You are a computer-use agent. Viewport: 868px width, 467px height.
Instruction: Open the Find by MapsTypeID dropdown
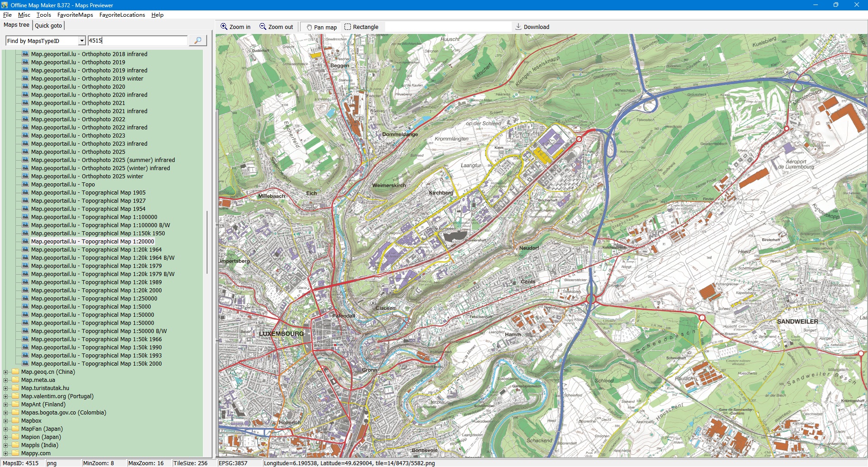(x=82, y=41)
